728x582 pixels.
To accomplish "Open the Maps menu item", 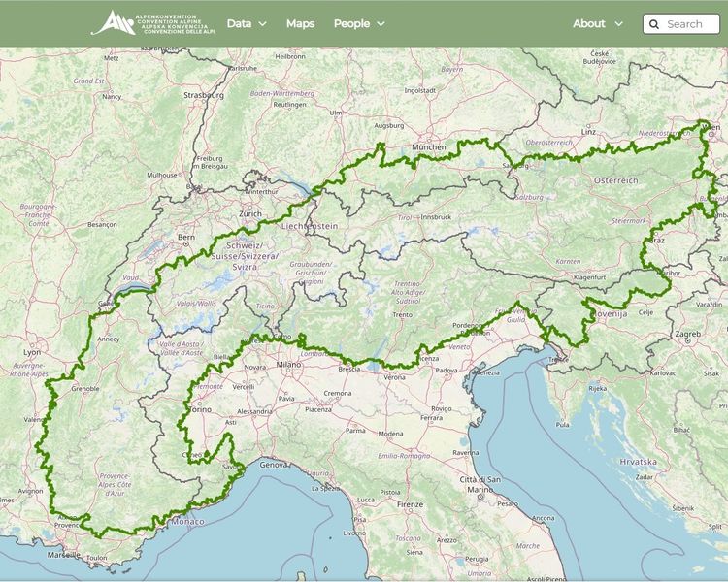I will click(300, 23).
